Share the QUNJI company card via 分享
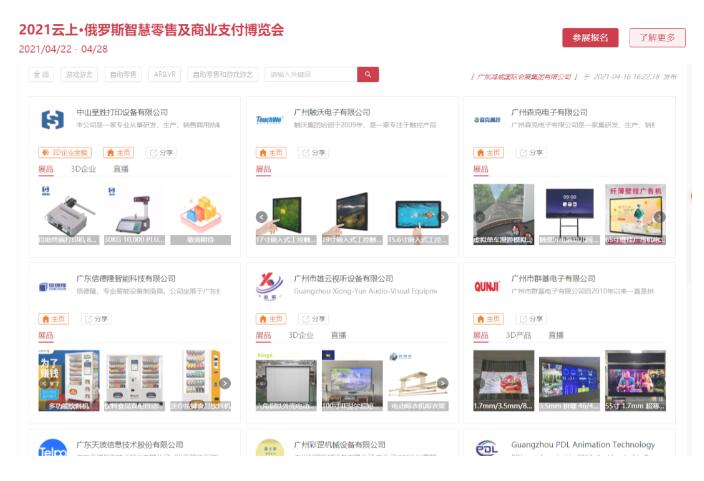The image size is (704, 481). click(x=531, y=319)
